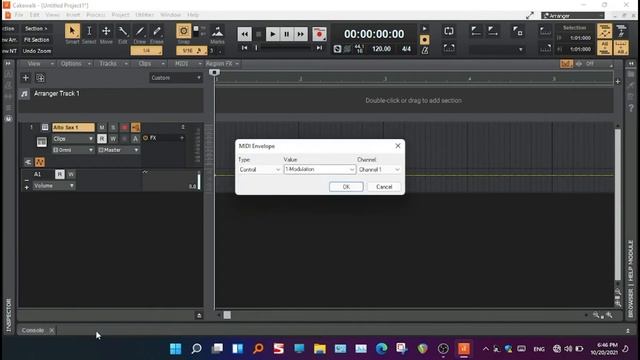Toggle input echo on Alto Sax 1
This screenshot has width=640, height=360.
point(136,127)
